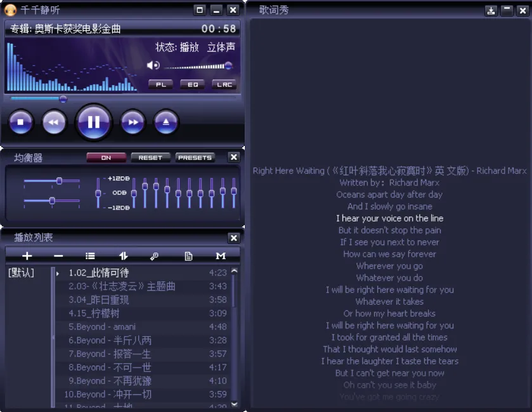Viewport: 532px width, 412px height.
Task: Select track 7.Beyond - 报答一生
Action: (x=143, y=354)
